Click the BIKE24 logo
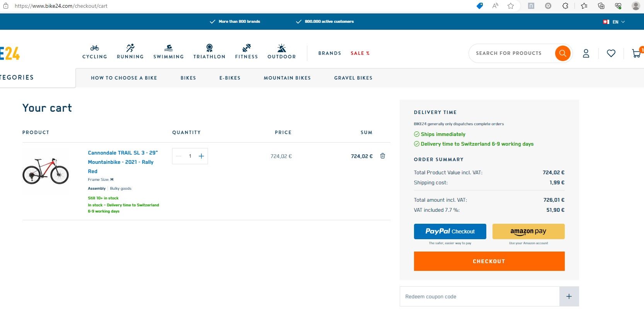This screenshot has height=313, width=644. [10, 53]
